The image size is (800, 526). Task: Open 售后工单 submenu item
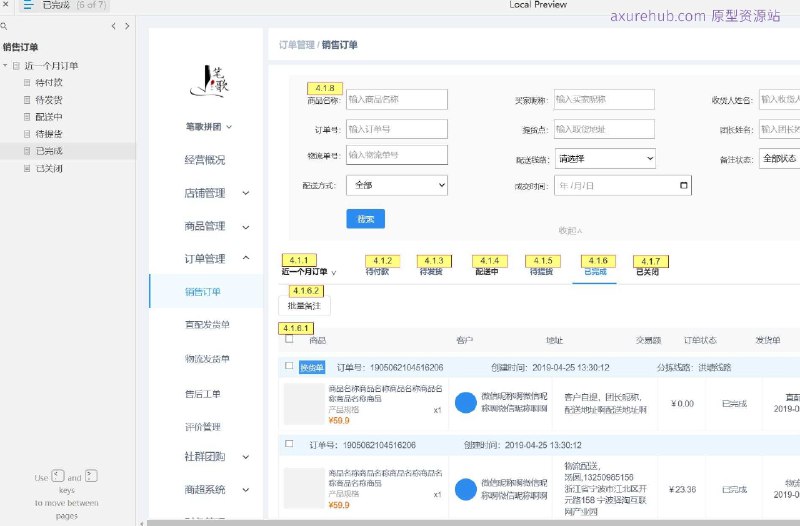tap(203, 394)
